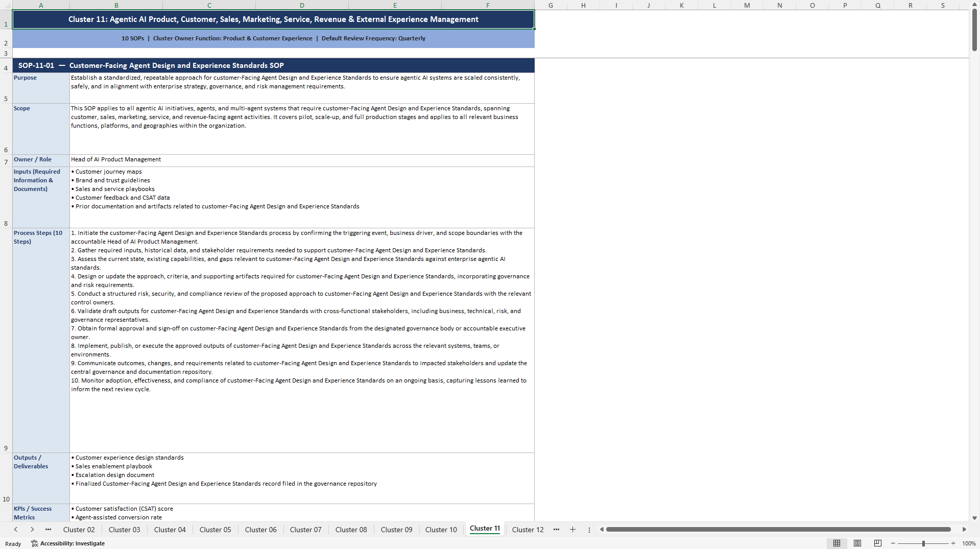Click the vertical scrollbar thumb
The image size is (980, 549).
coord(974,30)
